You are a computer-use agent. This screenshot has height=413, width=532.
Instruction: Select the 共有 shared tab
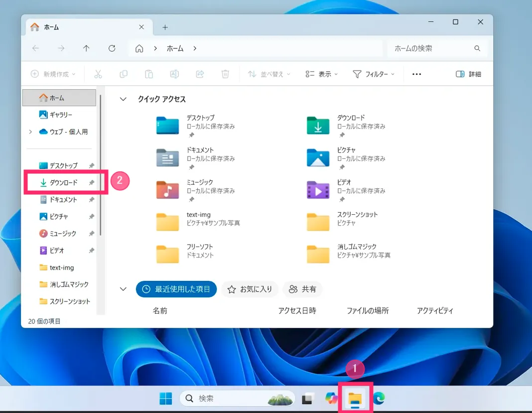click(303, 289)
